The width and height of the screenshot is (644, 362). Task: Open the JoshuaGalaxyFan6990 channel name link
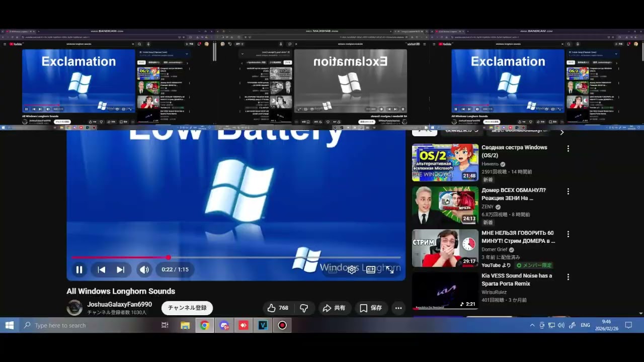(x=119, y=304)
